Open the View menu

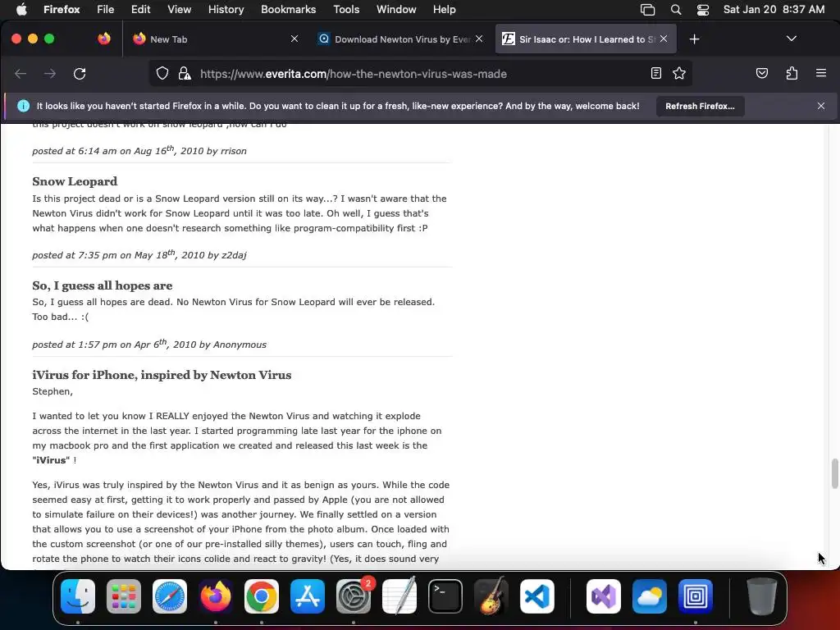coord(179,9)
